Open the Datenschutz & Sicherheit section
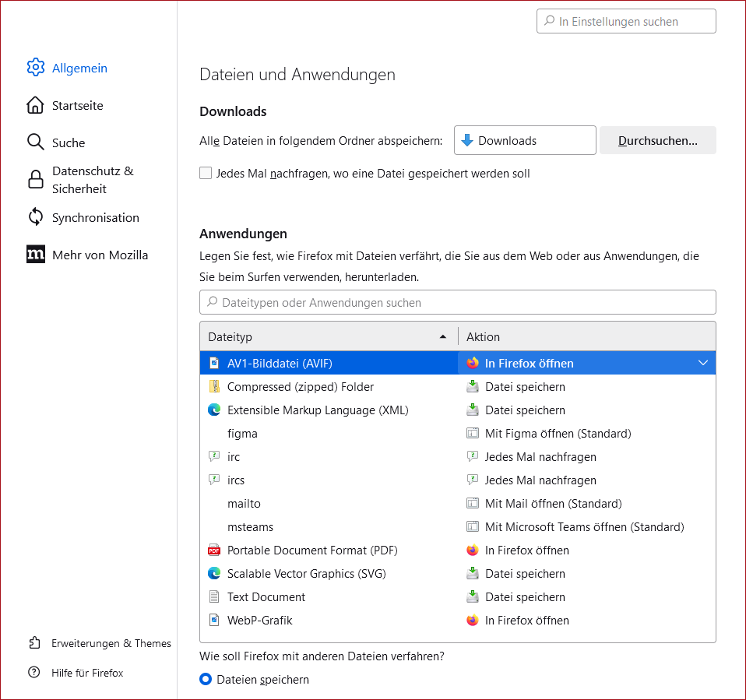This screenshot has width=746, height=700. coord(92,179)
